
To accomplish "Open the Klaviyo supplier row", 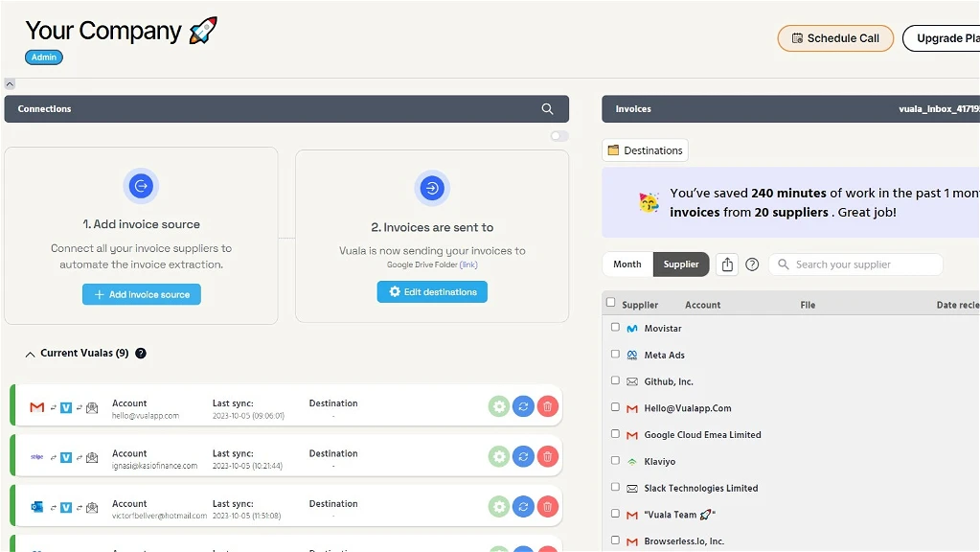I will click(x=791, y=461).
